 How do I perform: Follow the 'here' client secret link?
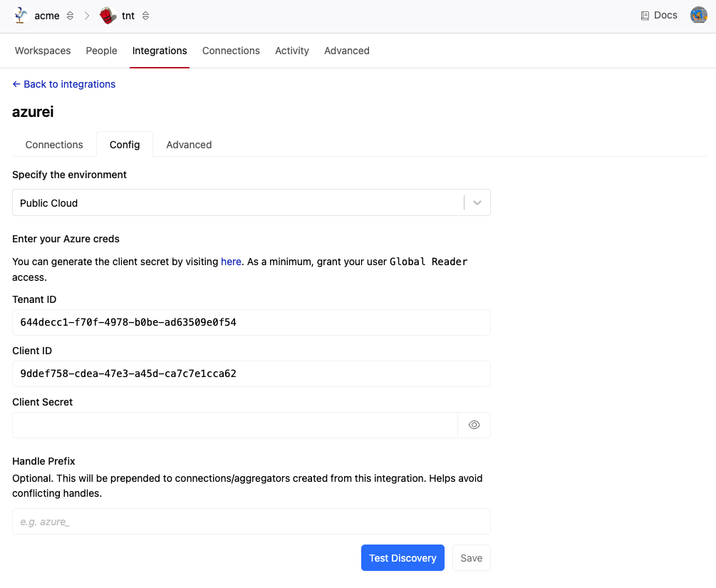(231, 262)
